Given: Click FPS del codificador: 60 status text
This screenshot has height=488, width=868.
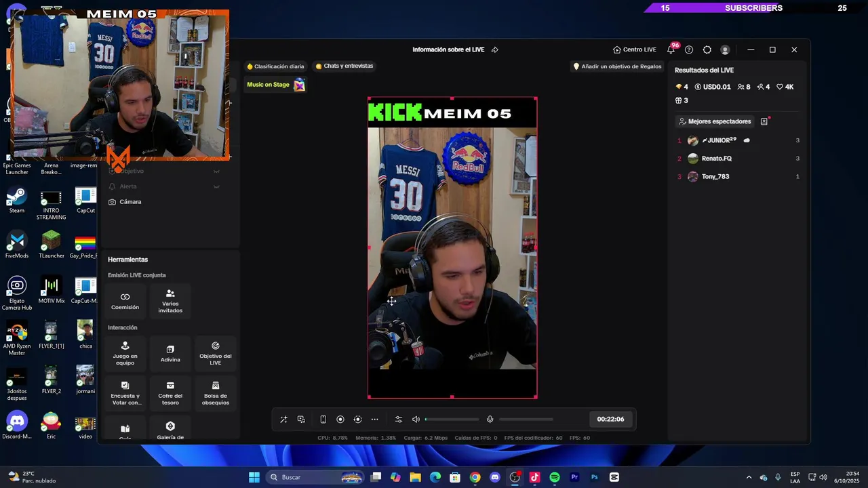Looking at the screenshot, I should tap(533, 438).
